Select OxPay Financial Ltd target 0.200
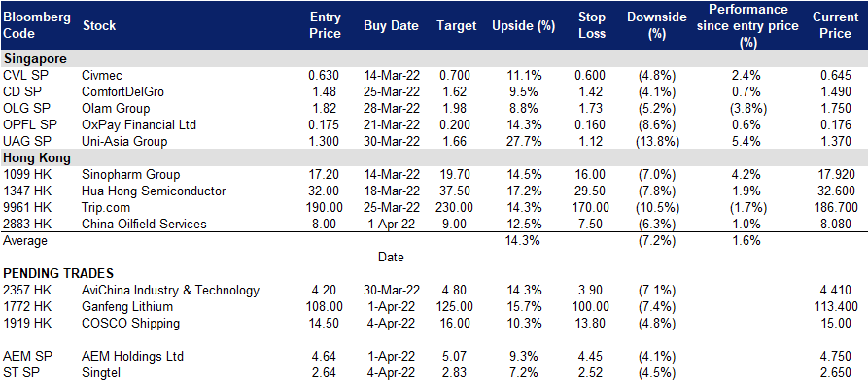 457,125
